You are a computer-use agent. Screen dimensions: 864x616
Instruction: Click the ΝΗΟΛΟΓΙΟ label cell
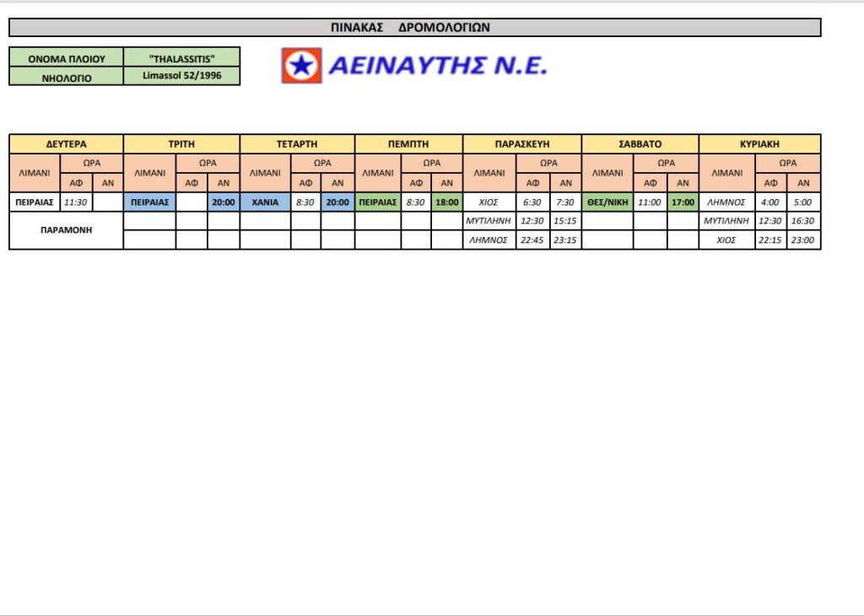pos(66,77)
